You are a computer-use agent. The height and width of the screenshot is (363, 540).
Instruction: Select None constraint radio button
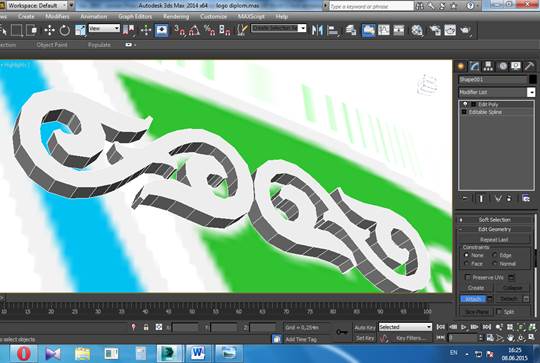[x=466, y=255]
